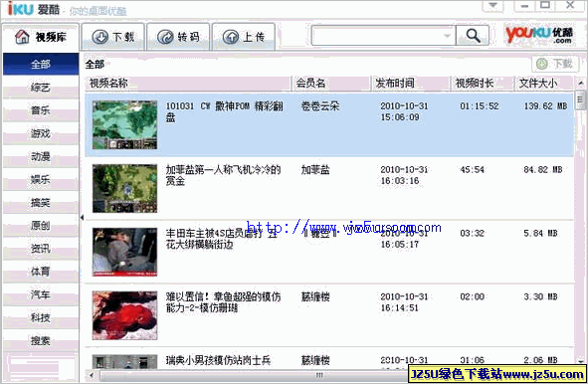Select the red octopus video thumbnail
The width and height of the screenshot is (588, 384).
125,315
